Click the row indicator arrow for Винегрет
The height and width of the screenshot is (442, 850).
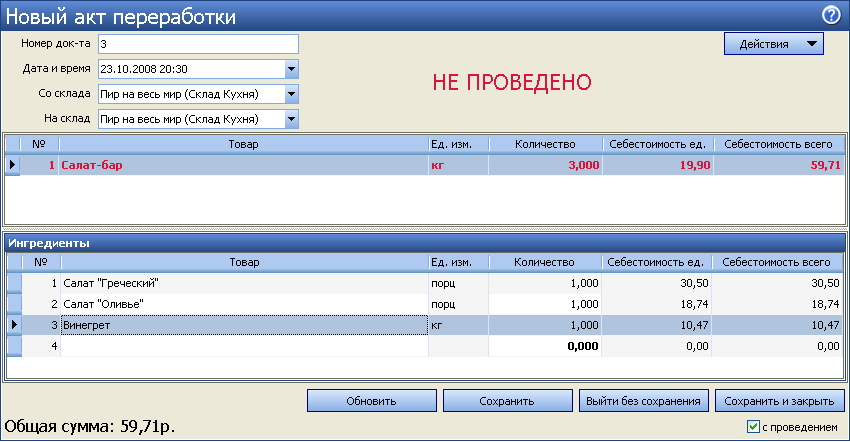pyautogui.click(x=14, y=325)
